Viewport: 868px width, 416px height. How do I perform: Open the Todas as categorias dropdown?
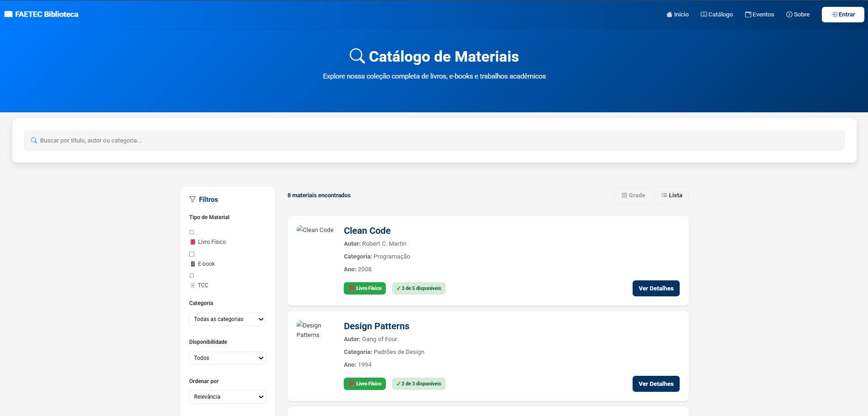[227, 319]
